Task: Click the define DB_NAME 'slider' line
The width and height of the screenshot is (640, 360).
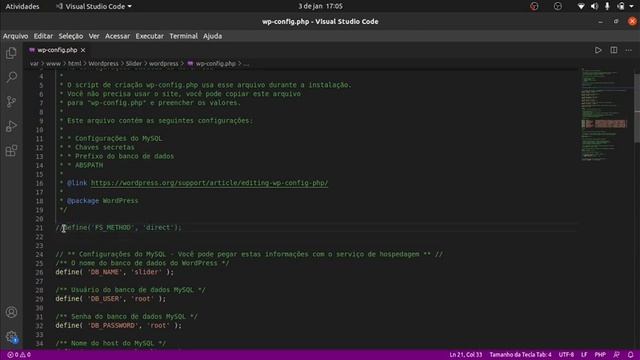Action: (114, 272)
